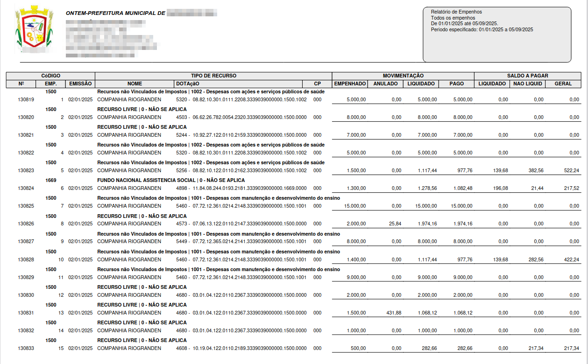This screenshot has width=588, height=364.
Task: Select the "ONTEM-PREFEITURA MUNICIPAL DE" title text
Action: click(x=115, y=13)
